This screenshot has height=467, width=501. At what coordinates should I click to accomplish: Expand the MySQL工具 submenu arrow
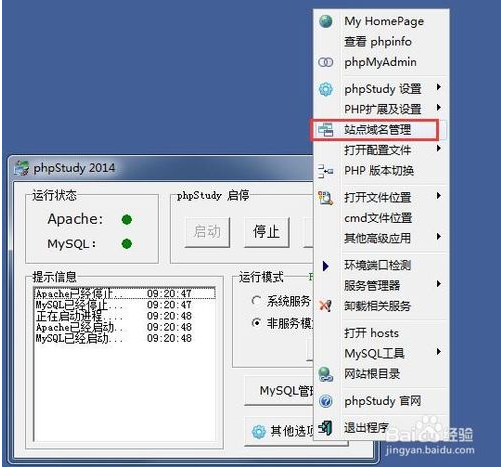[439, 352]
